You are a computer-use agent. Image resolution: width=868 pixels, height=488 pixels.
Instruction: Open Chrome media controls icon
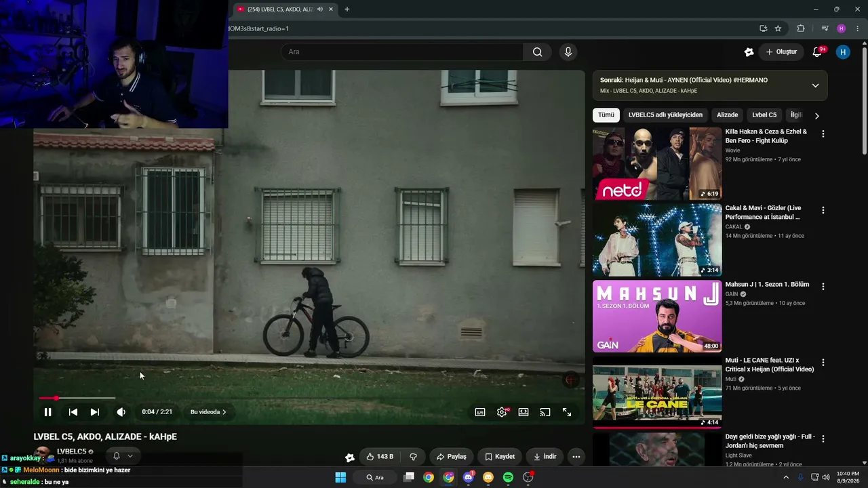point(825,28)
